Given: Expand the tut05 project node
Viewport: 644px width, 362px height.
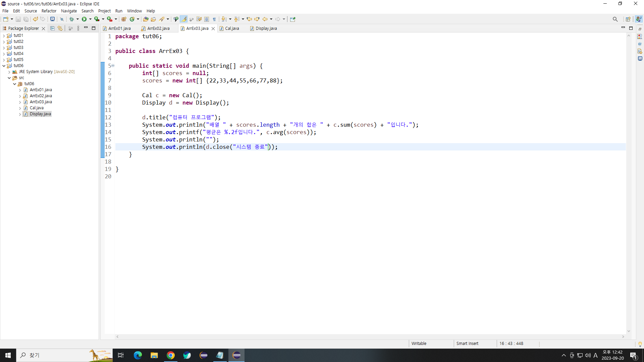Looking at the screenshot, I should [4, 60].
